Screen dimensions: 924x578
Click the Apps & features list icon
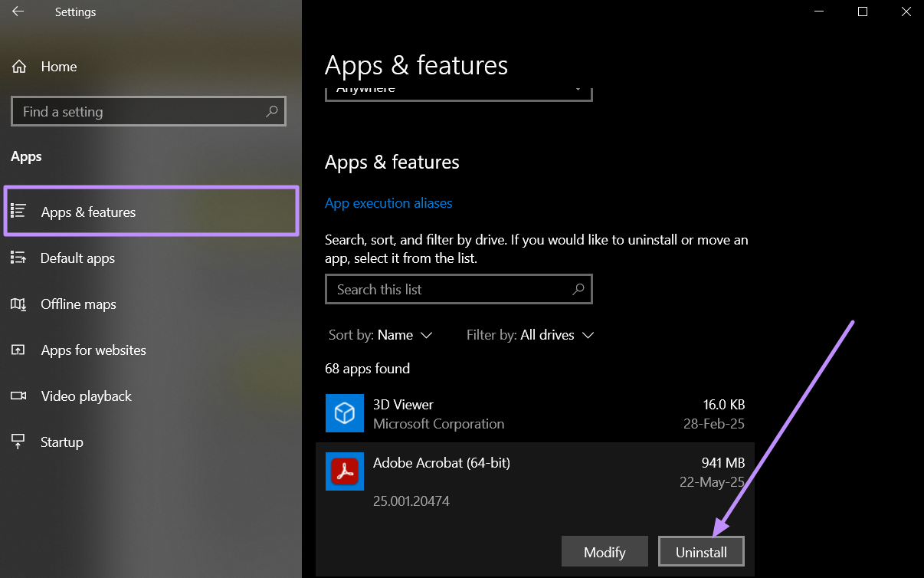18,211
